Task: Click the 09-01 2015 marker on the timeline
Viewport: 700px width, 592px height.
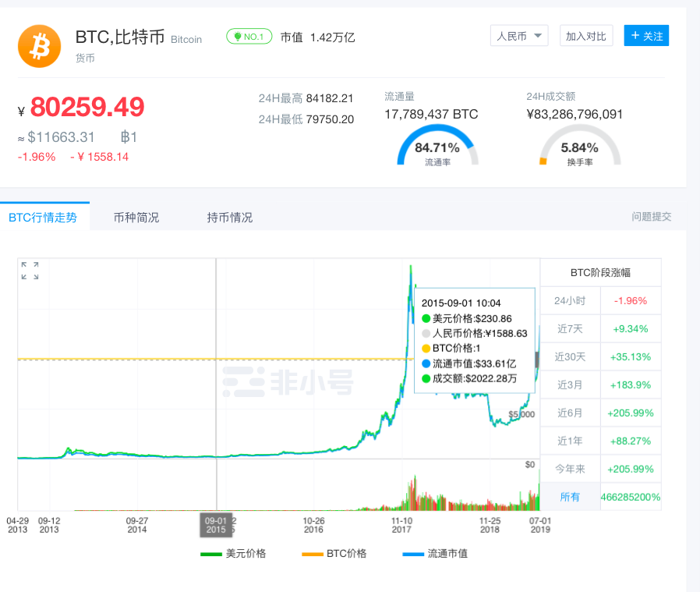Action: coord(216,526)
